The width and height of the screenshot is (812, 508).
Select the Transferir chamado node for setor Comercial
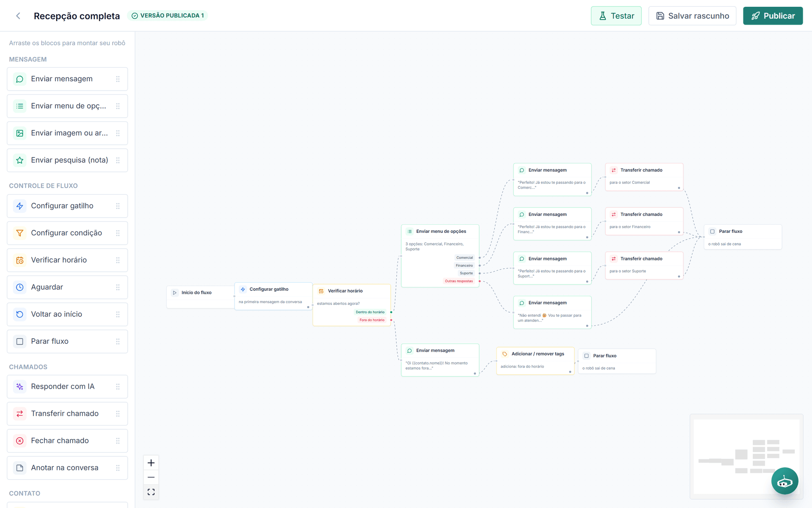[644, 177]
